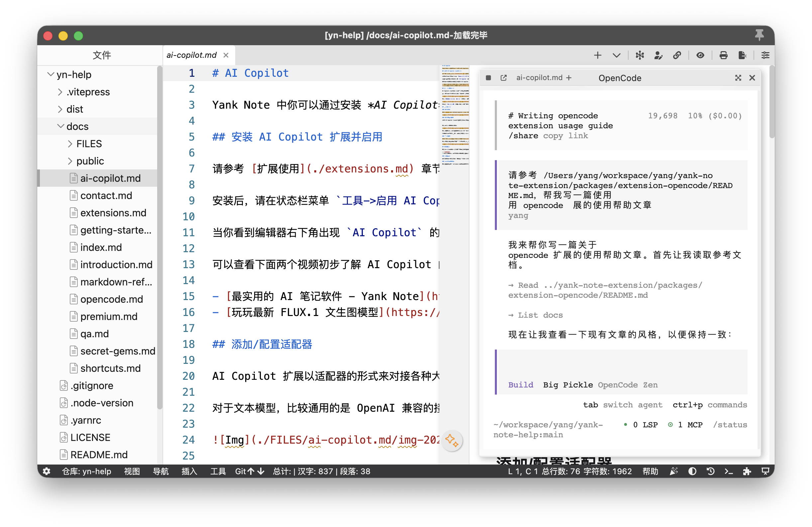Toggle the preview eye icon
The width and height of the screenshot is (812, 527).
700,55
